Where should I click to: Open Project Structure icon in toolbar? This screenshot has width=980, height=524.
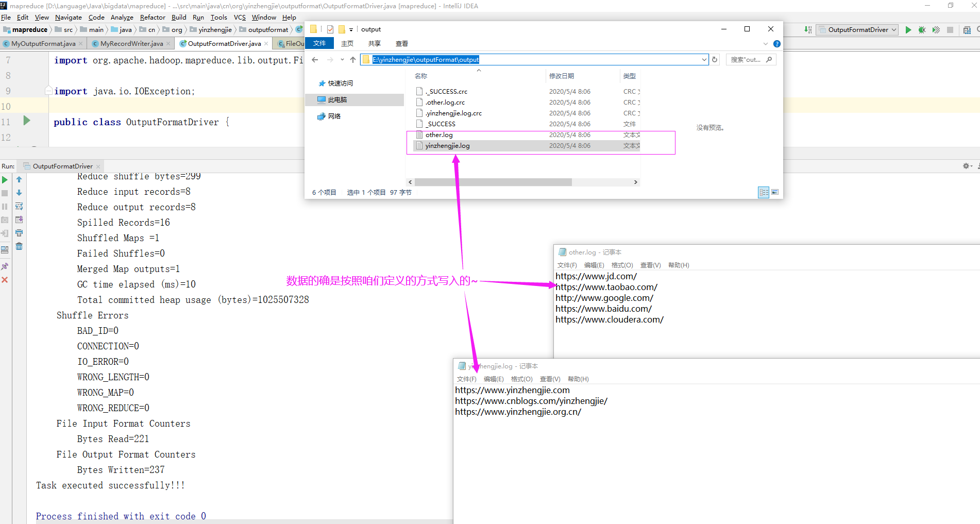(x=967, y=30)
